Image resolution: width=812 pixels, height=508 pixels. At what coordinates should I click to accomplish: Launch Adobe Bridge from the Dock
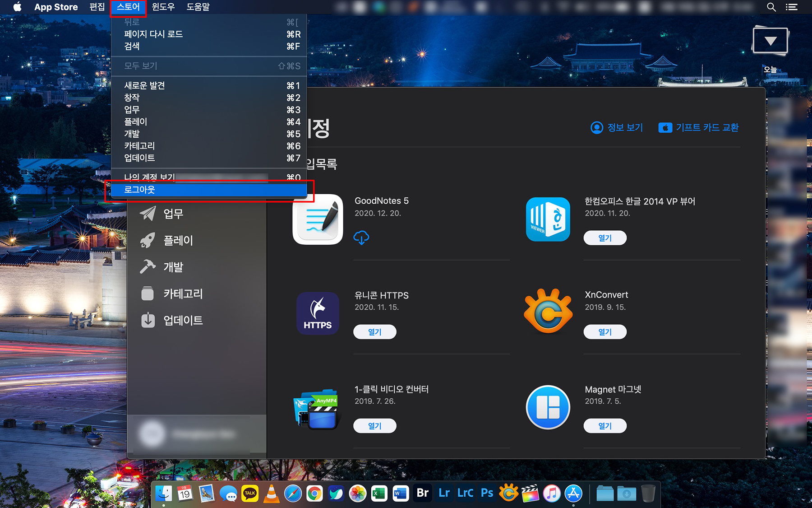tap(422, 493)
